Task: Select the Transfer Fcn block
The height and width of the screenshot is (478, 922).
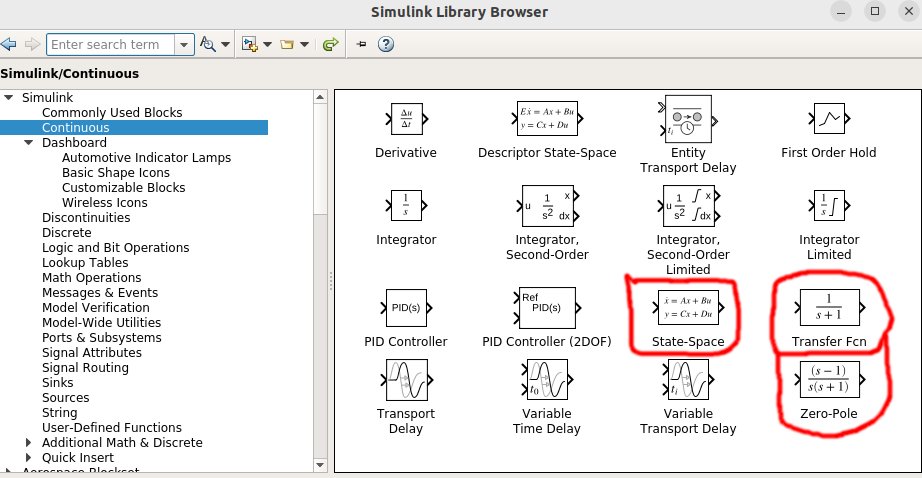Action: [x=829, y=307]
